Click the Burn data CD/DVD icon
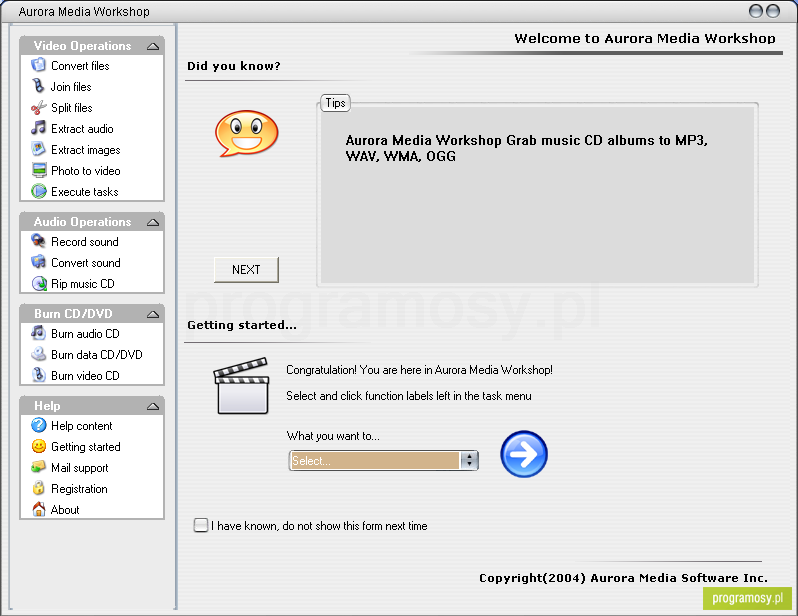 (x=39, y=354)
